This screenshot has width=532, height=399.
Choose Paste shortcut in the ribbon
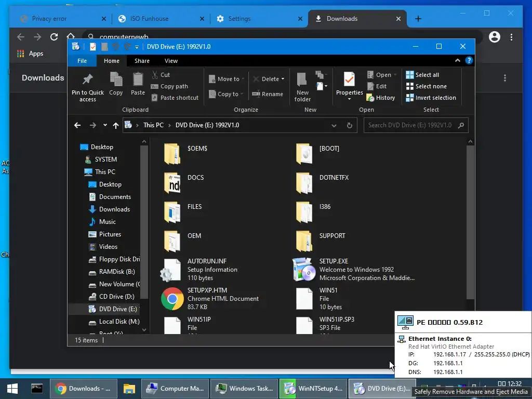(x=175, y=98)
